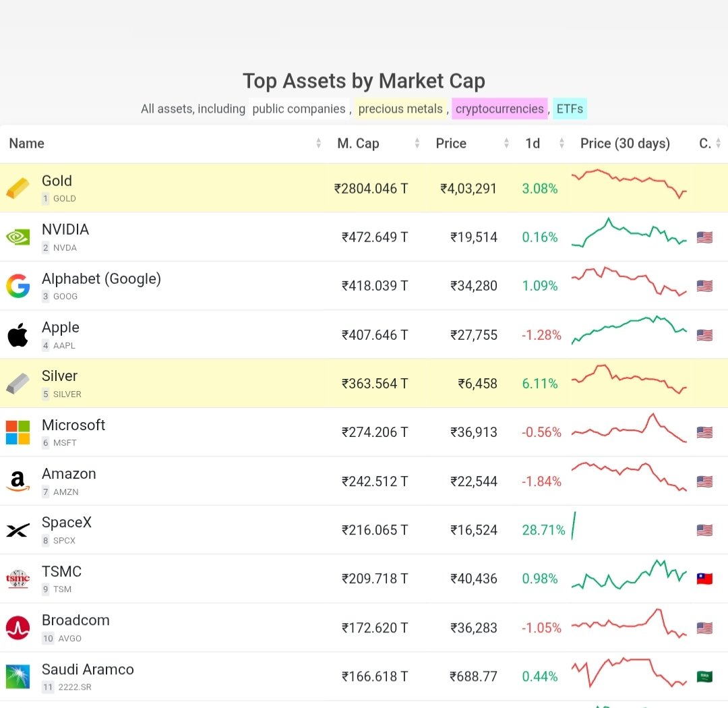Click the Gold bar icon
Screen dimensions: 728x708
(18, 188)
